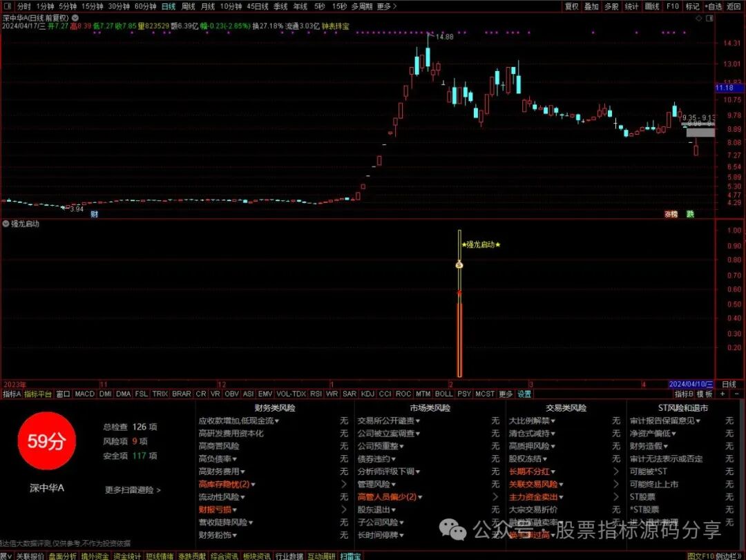Select the 日线 daily period tab
746x560 pixels.
tap(169, 6)
